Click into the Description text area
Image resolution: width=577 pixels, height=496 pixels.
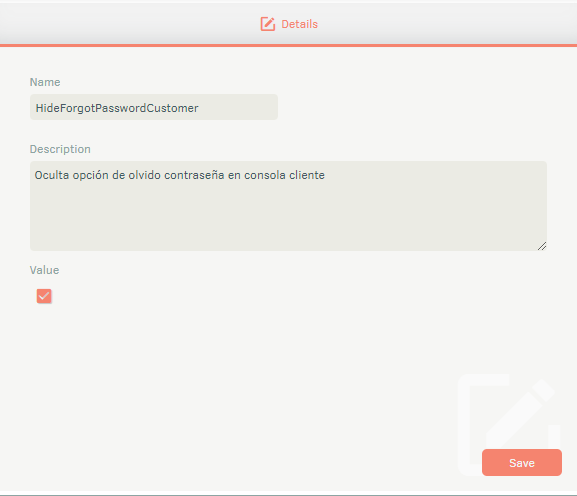pyautogui.click(x=288, y=206)
